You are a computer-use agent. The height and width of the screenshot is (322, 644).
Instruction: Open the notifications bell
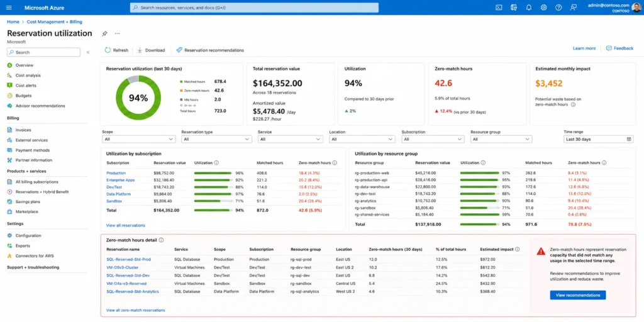[528, 8]
